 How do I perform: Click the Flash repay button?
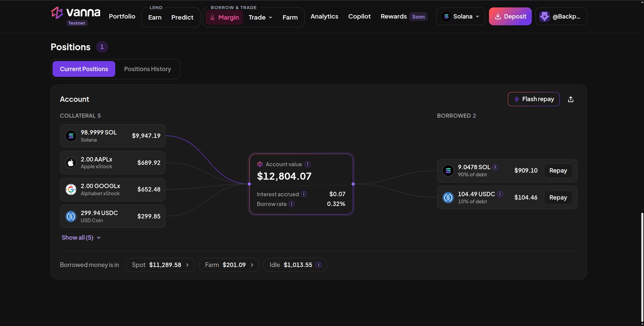coord(533,99)
